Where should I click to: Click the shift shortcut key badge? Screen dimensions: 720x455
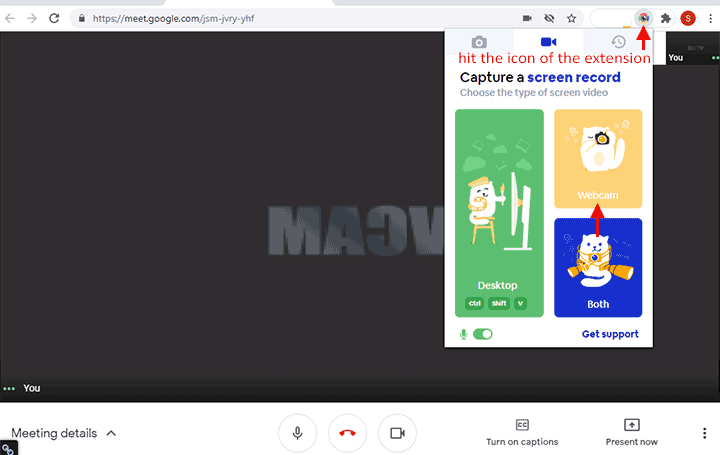(x=499, y=303)
